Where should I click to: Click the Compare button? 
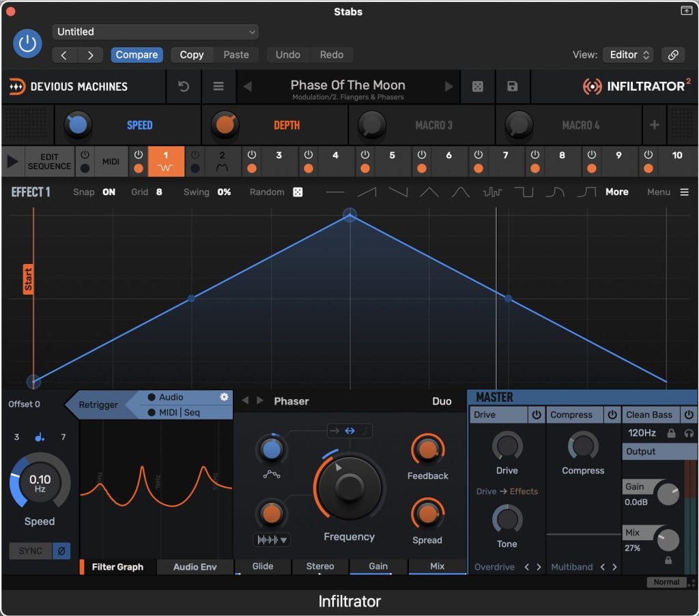click(137, 55)
